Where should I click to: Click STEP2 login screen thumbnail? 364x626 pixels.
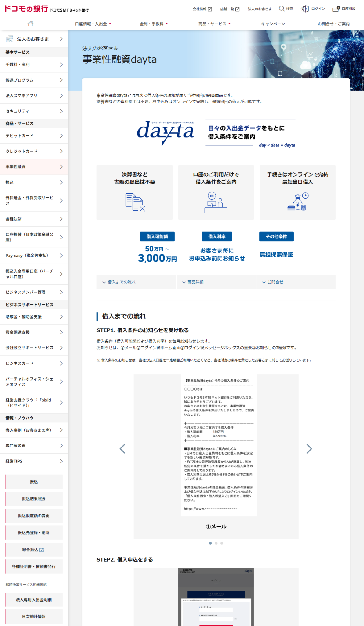[216, 597]
